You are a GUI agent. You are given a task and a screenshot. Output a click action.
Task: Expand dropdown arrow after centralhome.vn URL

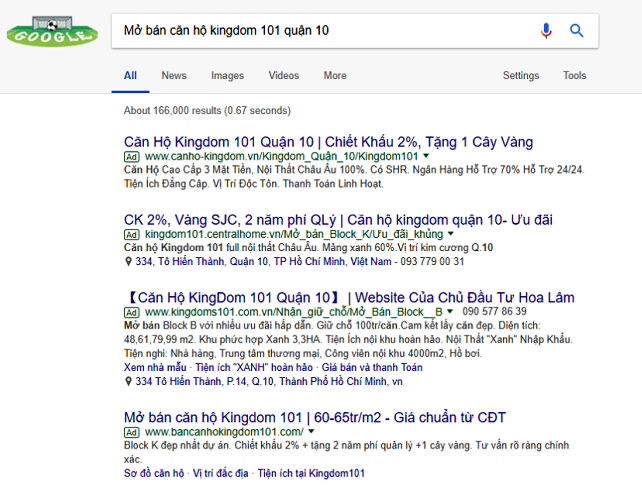(451, 233)
